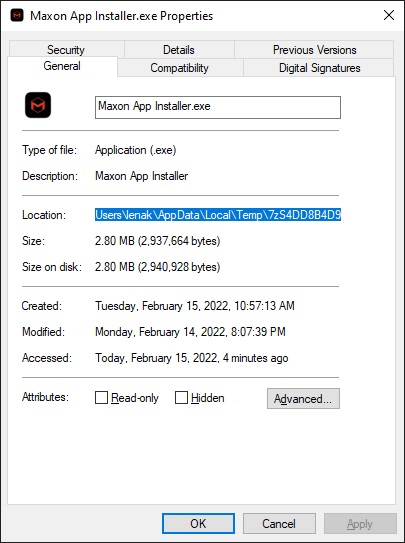Select the Previous Versions tab

(x=314, y=50)
